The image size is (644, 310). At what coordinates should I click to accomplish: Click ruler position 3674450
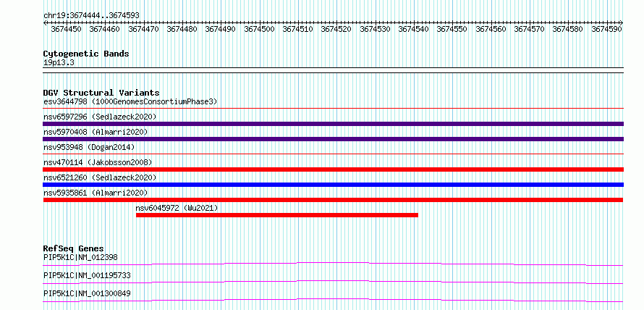coord(66,29)
